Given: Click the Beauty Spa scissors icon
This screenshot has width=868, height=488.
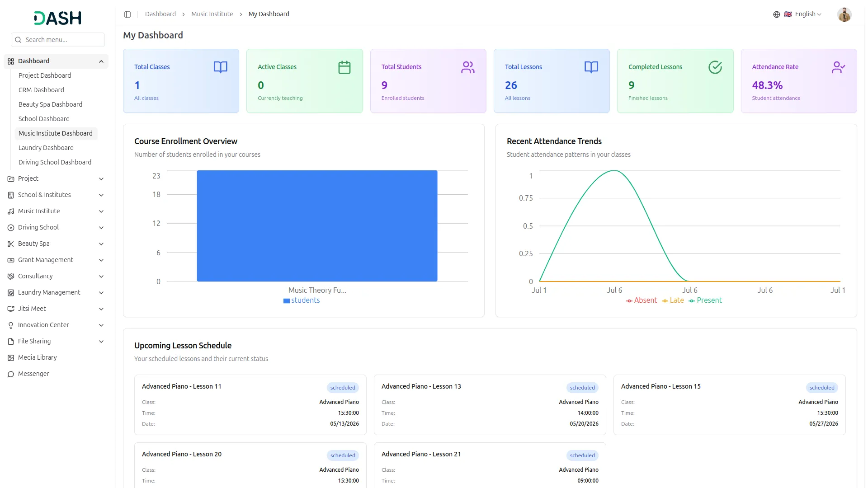Looking at the screenshot, I should [11, 244].
